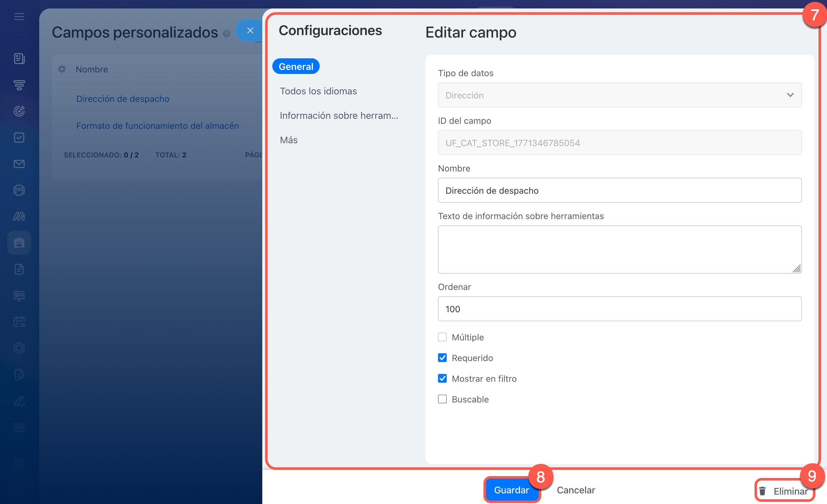Click the news feed sidebar icon
Screen dimensions: 827x504
[19, 59]
